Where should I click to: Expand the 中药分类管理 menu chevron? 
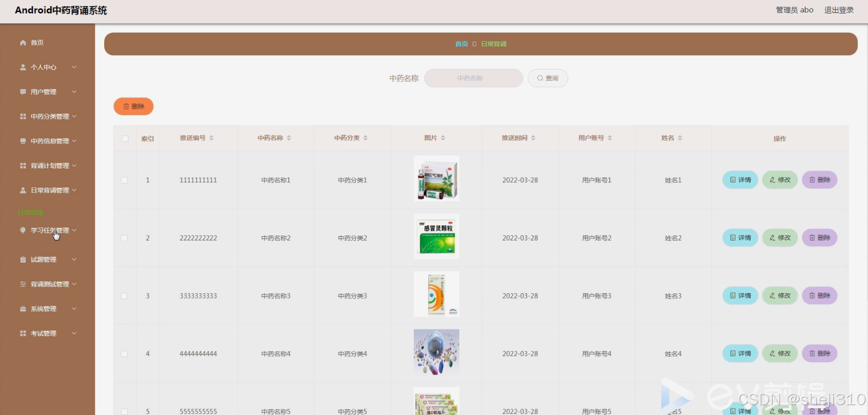74,117
